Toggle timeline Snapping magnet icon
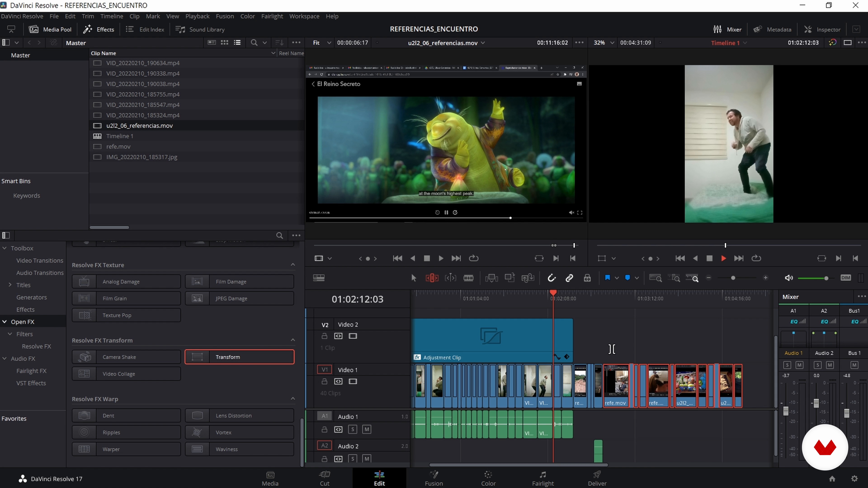Screen dimensions: 868x488 coord(551,278)
